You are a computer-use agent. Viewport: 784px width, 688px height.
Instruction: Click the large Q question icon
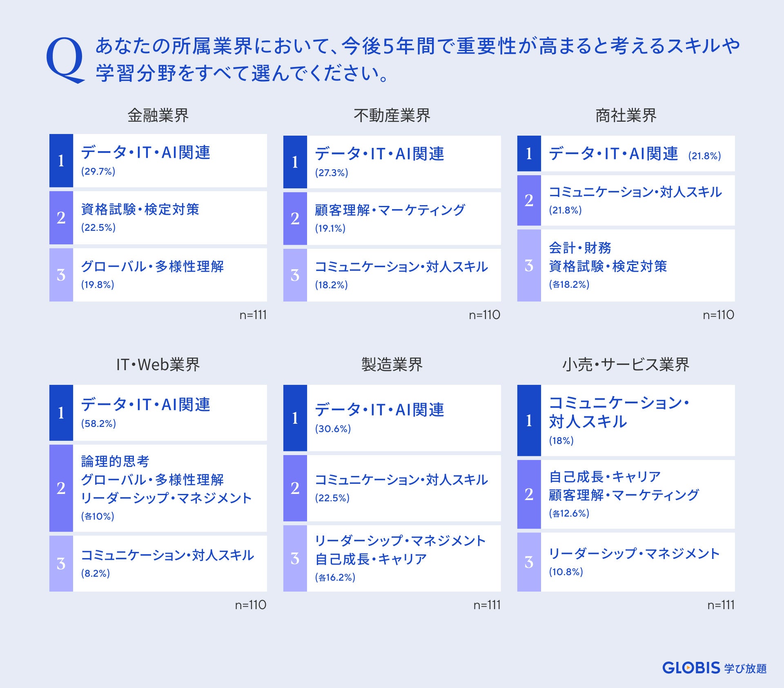(x=65, y=60)
